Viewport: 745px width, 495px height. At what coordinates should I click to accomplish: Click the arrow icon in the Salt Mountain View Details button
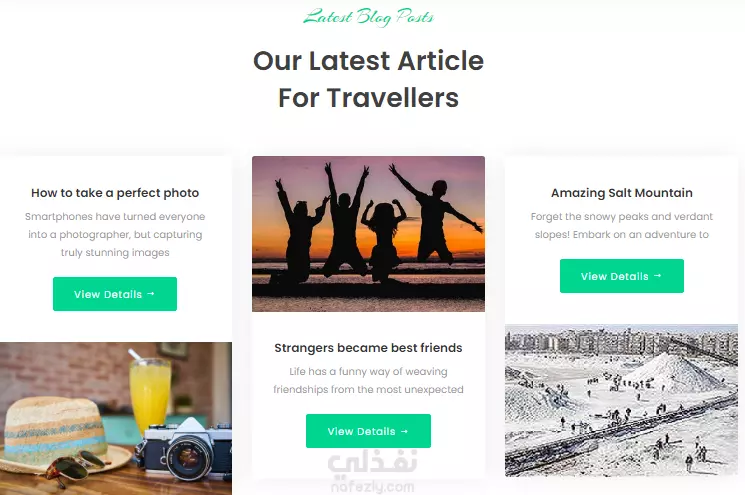click(658, 276)
